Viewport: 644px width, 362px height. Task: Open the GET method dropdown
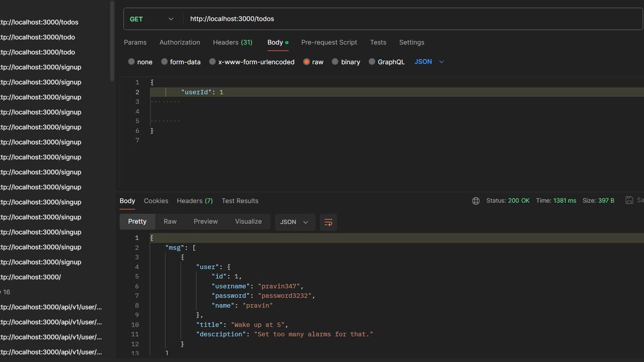pos(152,19)
